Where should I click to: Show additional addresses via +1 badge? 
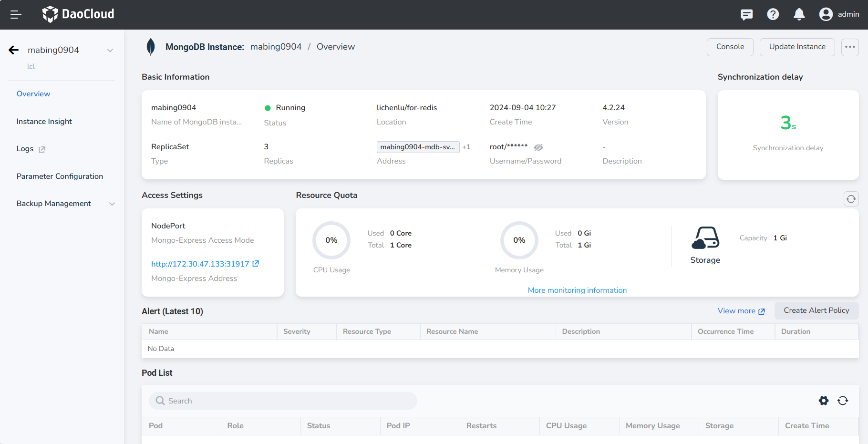pos(466,147)
